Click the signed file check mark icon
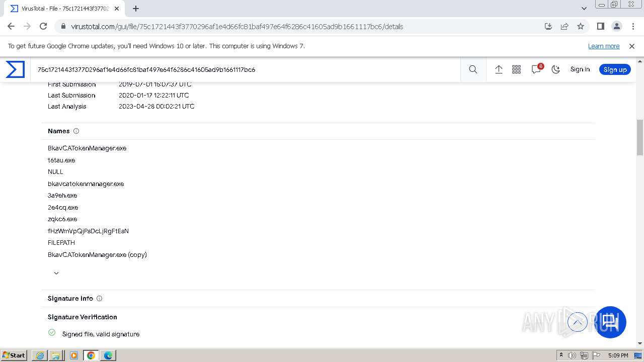 (x=52, y=332)
